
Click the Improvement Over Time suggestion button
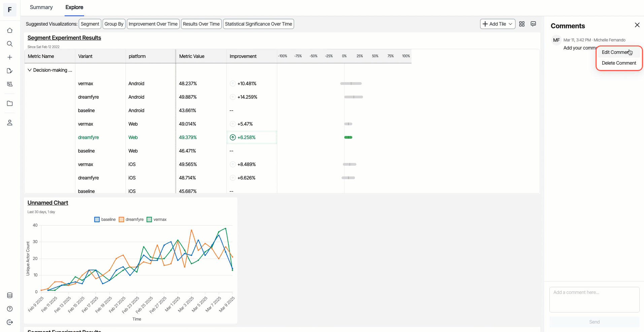pyautogui.click(x=153, y=24)
